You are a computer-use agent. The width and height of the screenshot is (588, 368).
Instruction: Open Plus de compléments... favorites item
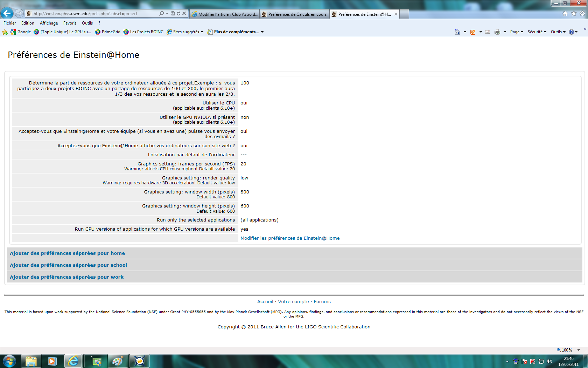click(x=236, y=32)
